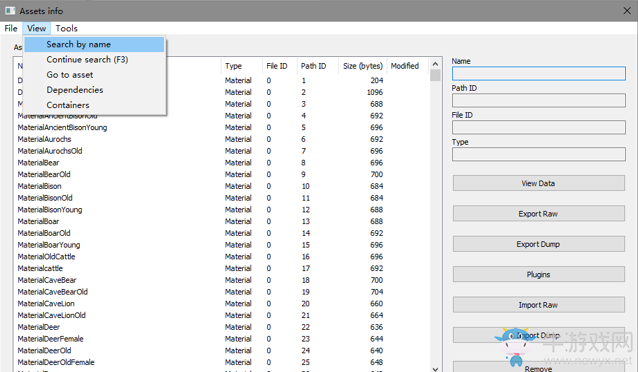638x372 pixels.
Task: Open the Tools menu
Action: pyautogui.click(x=66, y=28)
